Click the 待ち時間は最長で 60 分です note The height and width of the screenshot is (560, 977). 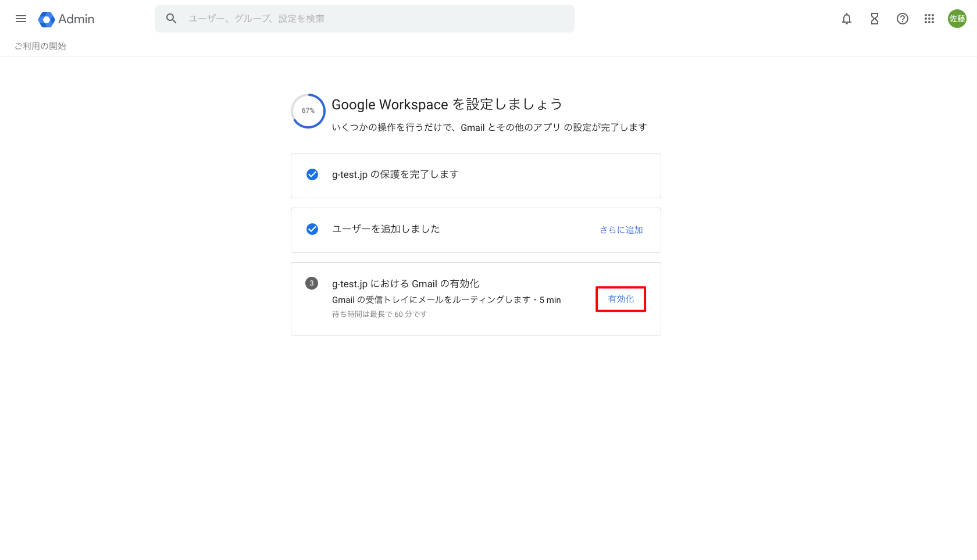pyautogui.click(x=380, y=314)
